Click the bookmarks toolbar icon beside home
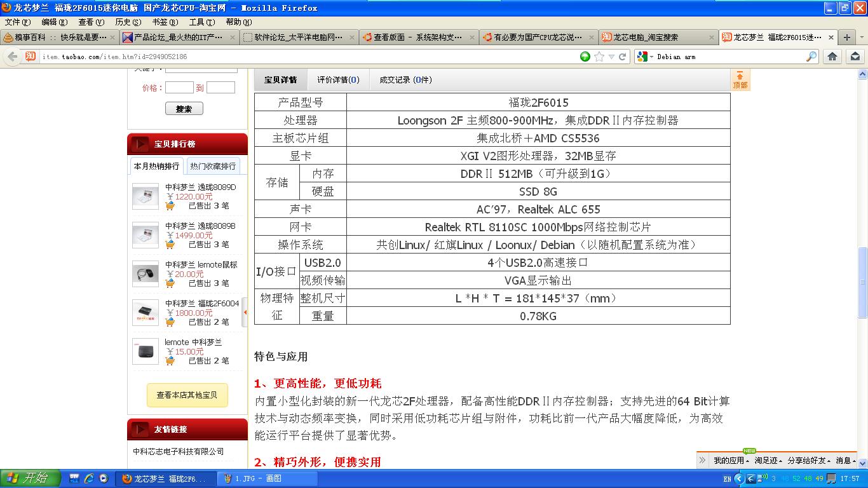868x488 pixels. [x=855, y=57]
